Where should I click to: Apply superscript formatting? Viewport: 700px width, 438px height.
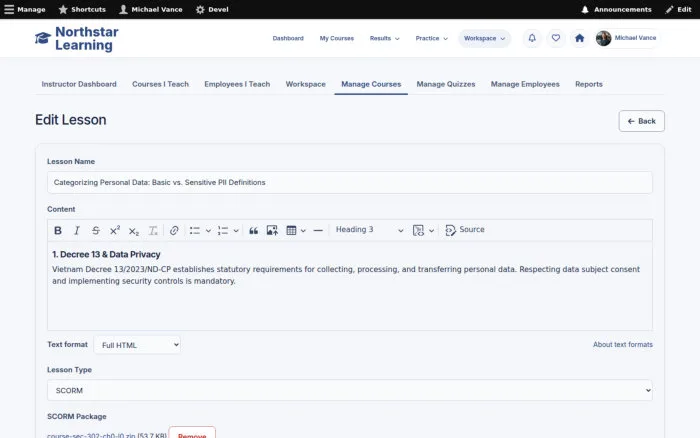click(115, 230)
